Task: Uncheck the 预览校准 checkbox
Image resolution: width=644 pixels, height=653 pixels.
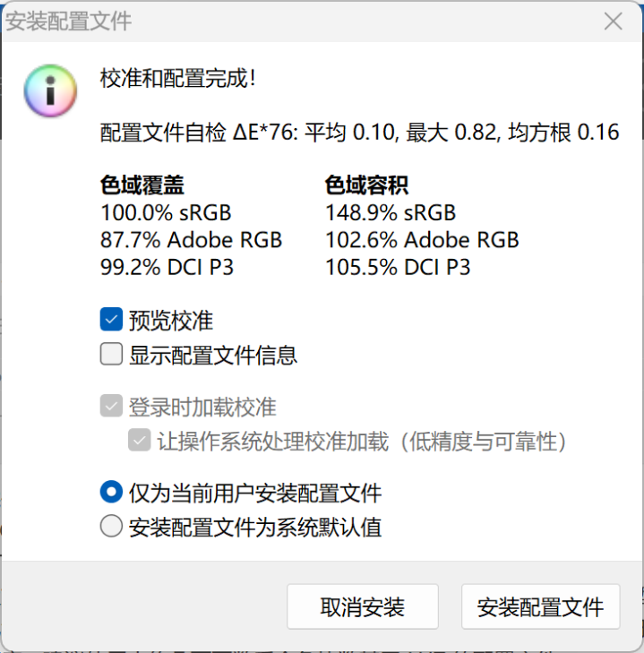Action: pyautogui.click(x=111, y=320)
